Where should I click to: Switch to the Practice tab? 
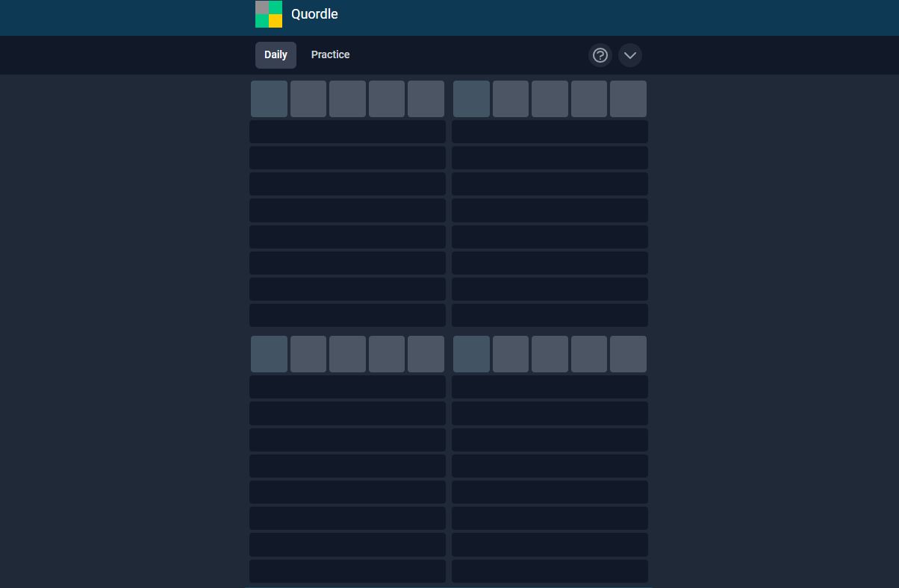coord(330,55)
